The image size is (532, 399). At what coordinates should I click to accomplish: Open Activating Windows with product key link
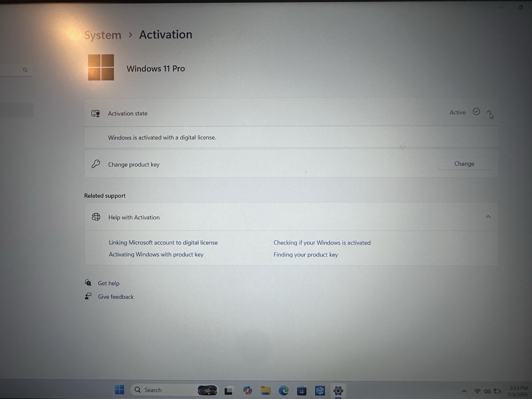[x=156, y=254]
